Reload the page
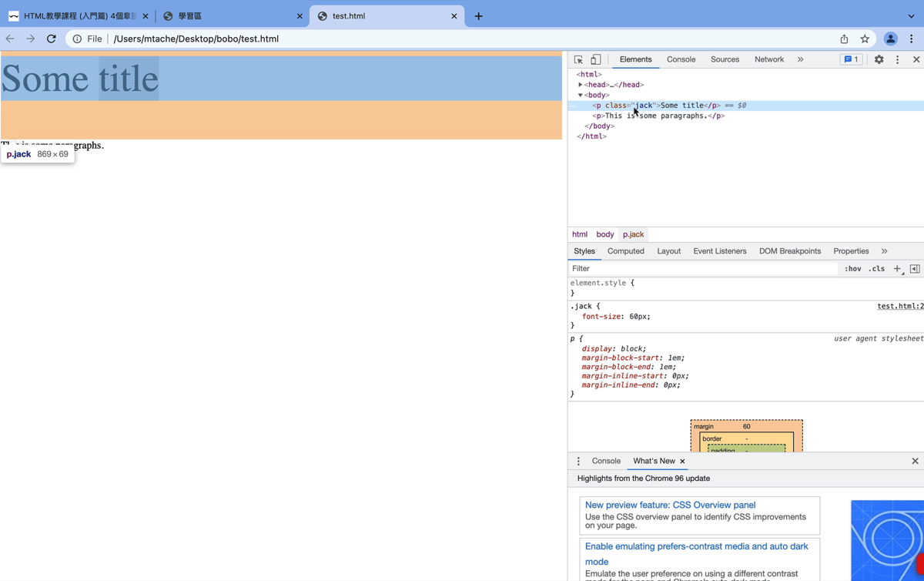The image size is (924, 581). click(x=52, y=39)
